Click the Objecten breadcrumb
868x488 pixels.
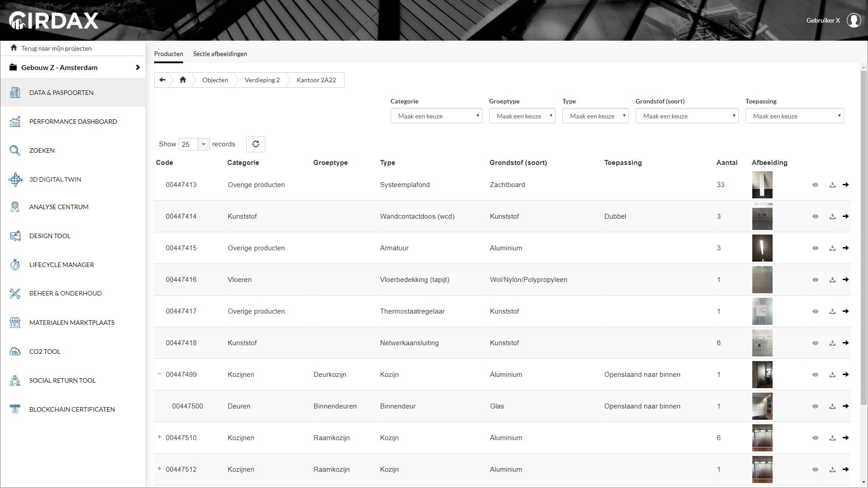coord(215,80)
